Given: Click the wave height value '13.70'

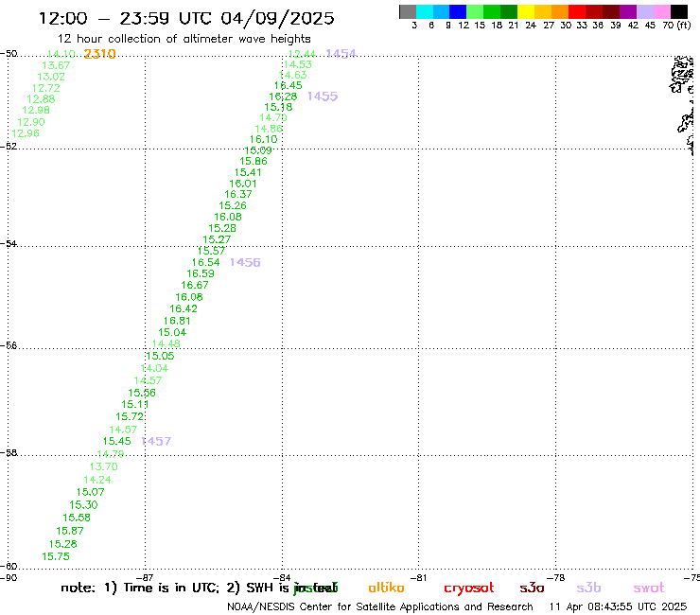Looking at the screenshot, I should click(103, 466).
